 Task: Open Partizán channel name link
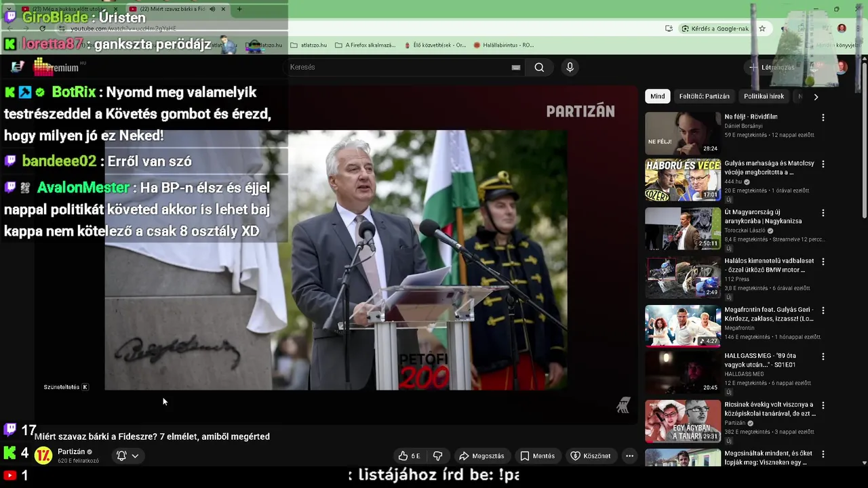(71, 451)
